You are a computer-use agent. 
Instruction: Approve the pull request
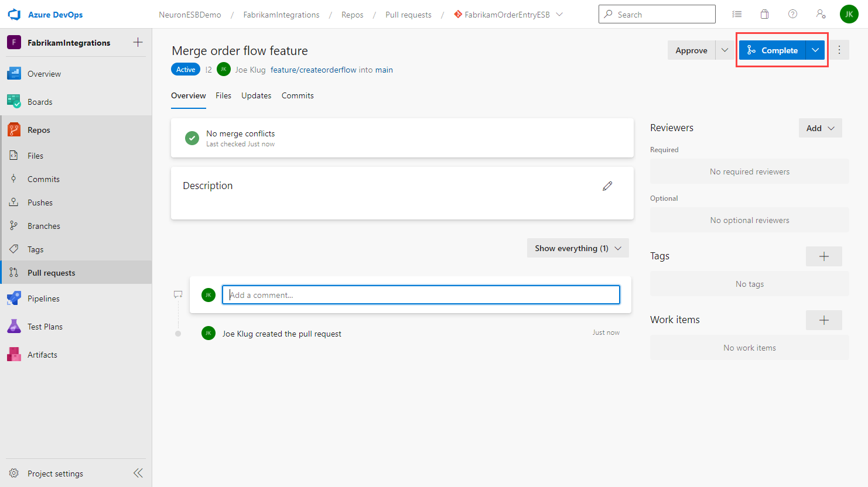(x=692, y=50)
